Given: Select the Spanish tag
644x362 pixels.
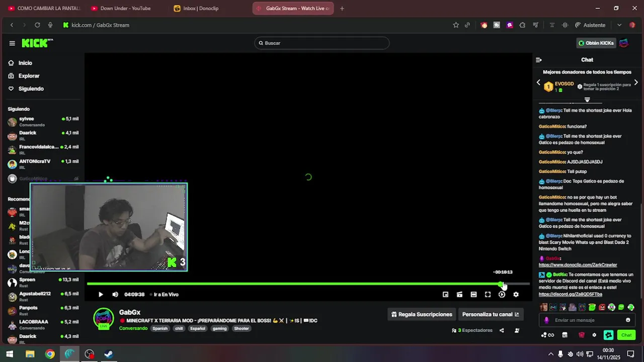Looking at the screenshot, I should coord(160,328).
